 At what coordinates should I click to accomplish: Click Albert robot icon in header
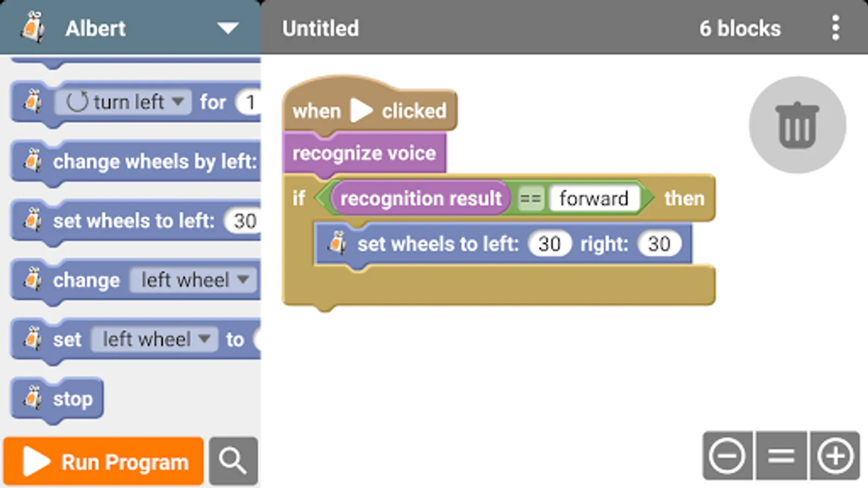tap(33, 27)
